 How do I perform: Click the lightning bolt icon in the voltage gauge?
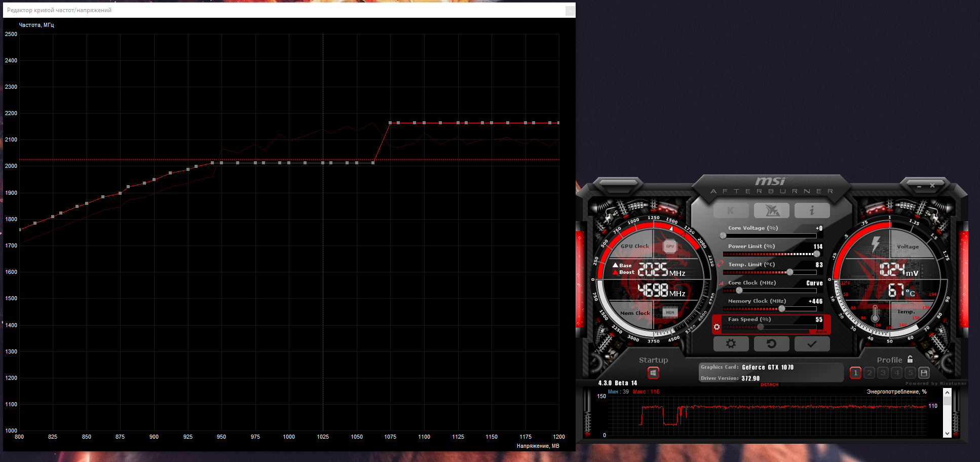pos(875,244)
